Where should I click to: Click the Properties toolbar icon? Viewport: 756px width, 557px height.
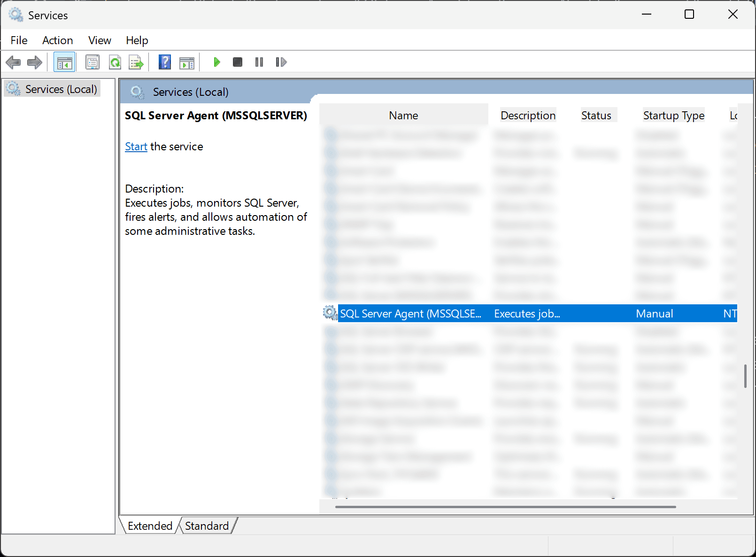click(93, 62)
